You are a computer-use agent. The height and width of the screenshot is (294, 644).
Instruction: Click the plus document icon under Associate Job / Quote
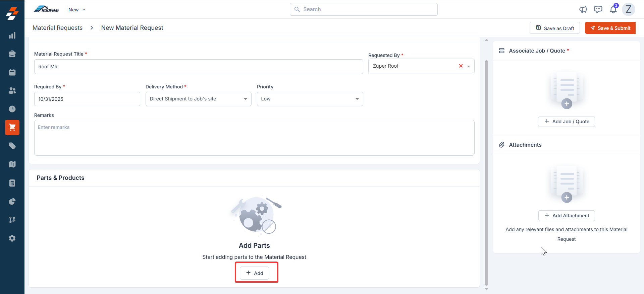[x=567, y=90]
